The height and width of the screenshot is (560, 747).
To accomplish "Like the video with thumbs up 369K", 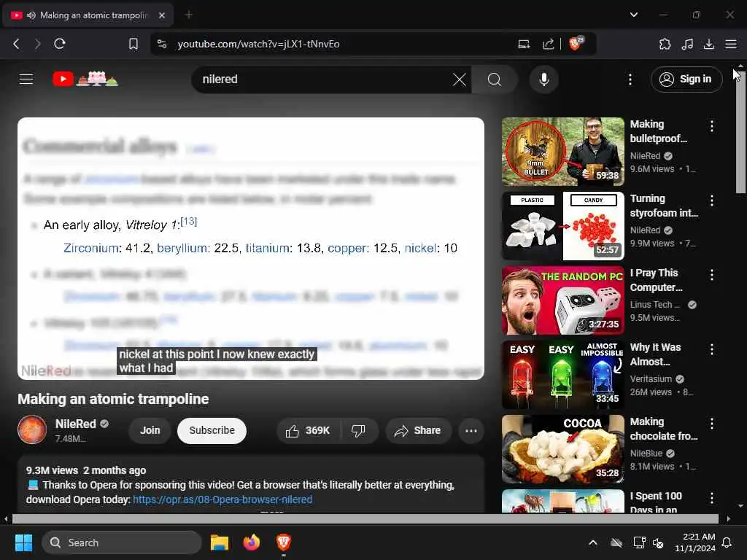I will click(309, 430).
